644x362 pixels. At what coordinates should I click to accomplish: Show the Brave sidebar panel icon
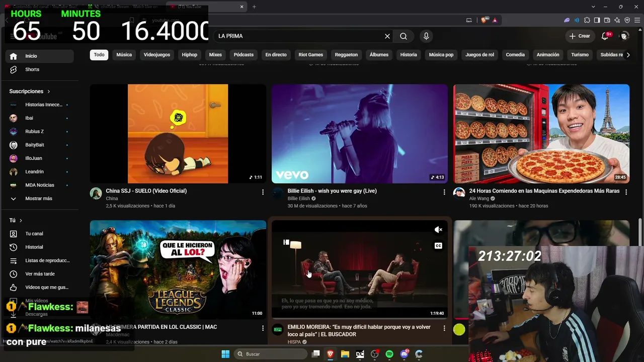tap(597, 20)
